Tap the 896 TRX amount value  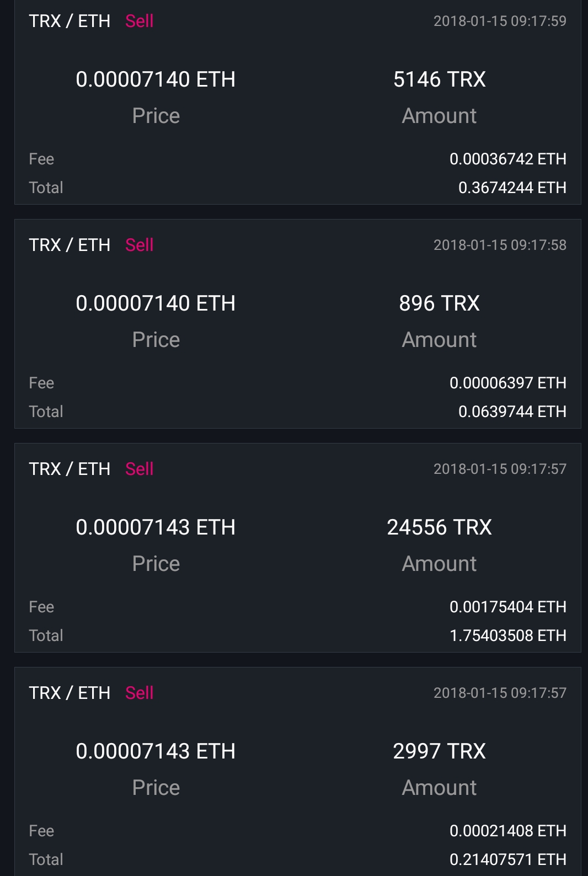pyautogui.click(x=439, y=303)
